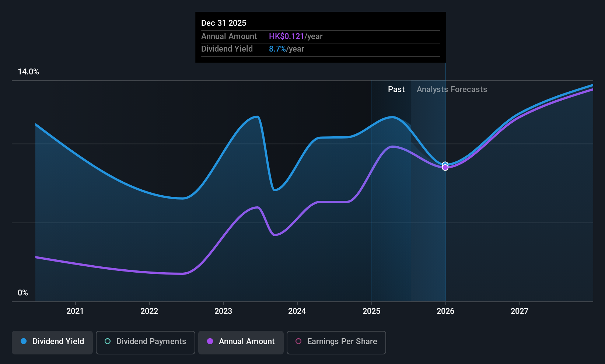
Task: Enable the Earnings Per Share series
Action: click(x=336, y=343)
